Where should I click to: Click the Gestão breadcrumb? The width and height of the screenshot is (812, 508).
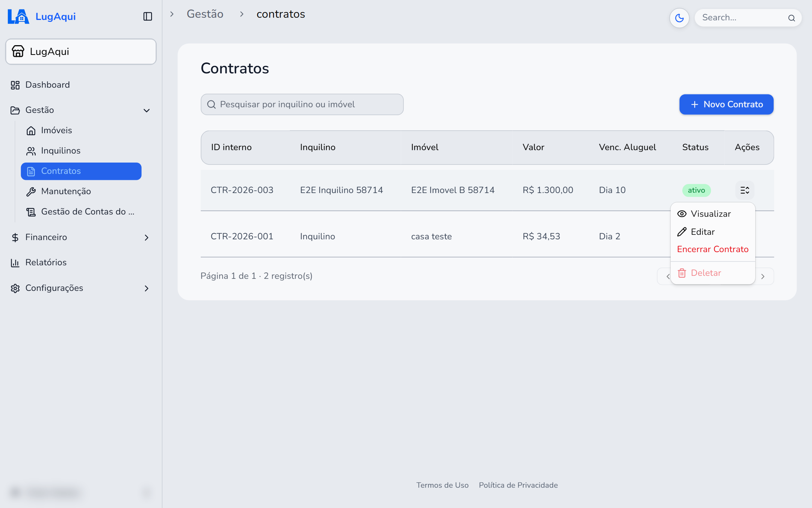205,14
